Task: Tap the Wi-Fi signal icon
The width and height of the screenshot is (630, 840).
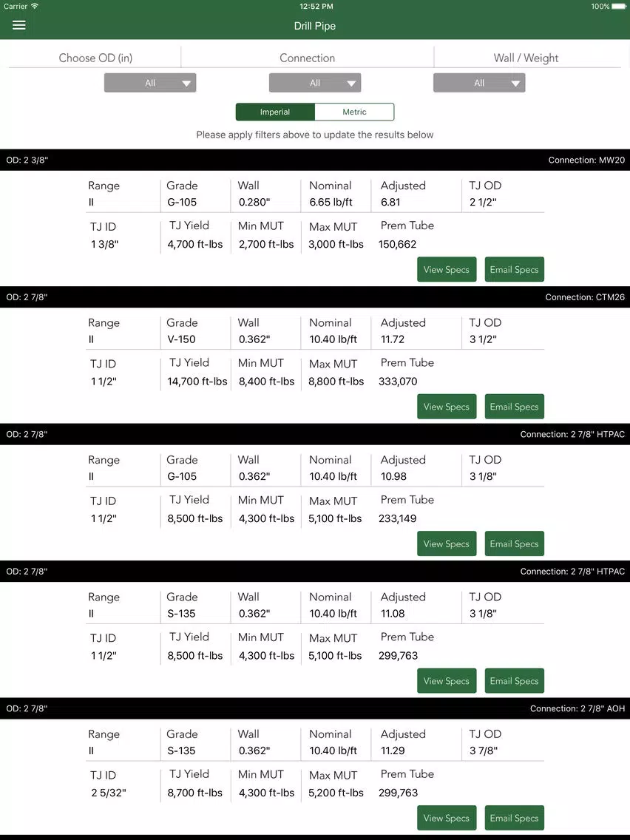Action: point(35,6)
